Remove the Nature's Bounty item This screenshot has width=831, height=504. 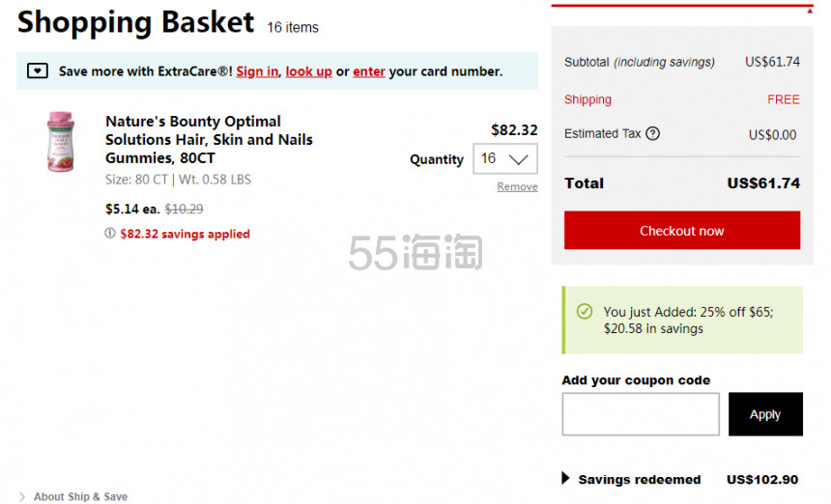tap(517, 186)
